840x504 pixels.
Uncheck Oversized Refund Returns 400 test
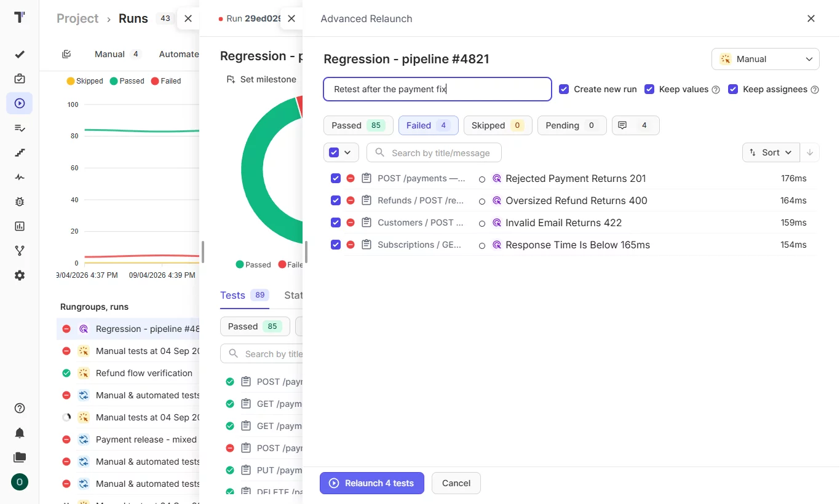coord(336,200)
